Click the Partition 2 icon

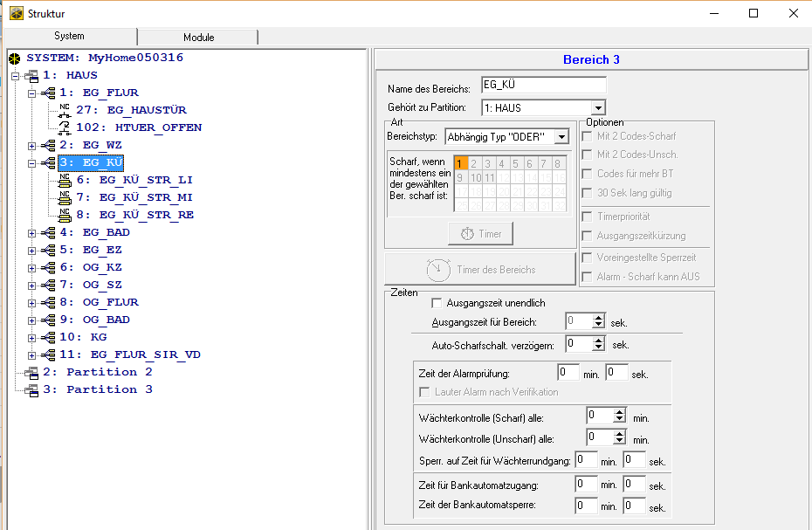coord(31,372)
